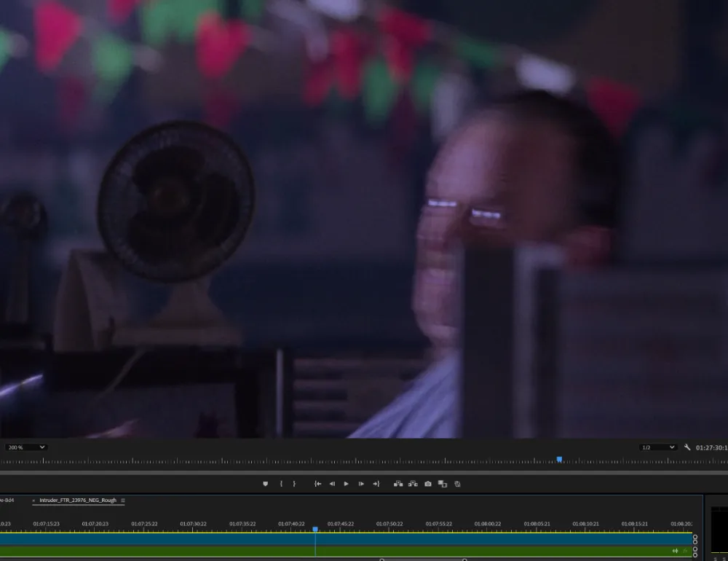Open program monitor settings wrench
The image size is (728, 561).
687,447
